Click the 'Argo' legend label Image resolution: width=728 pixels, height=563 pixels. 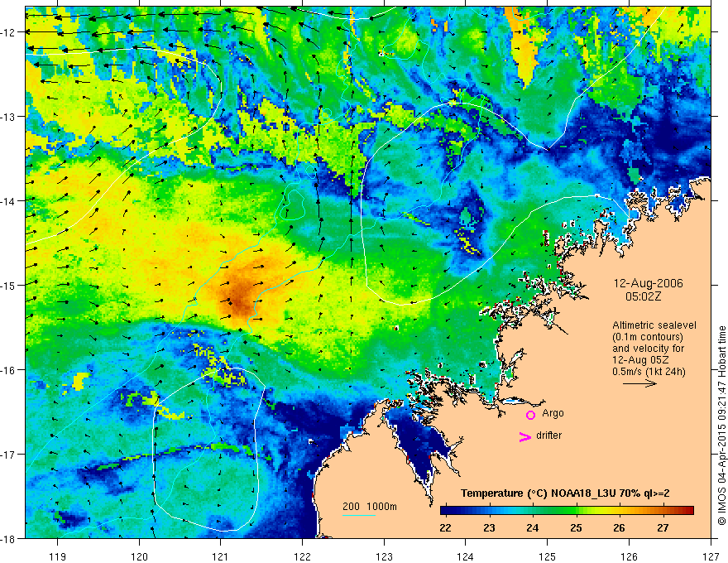click(553, 413)
